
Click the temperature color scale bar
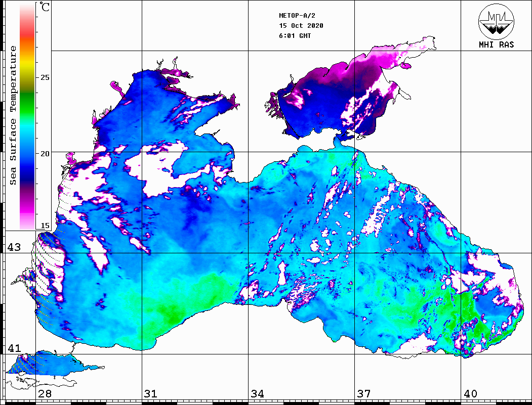click(x=27, y=116)
